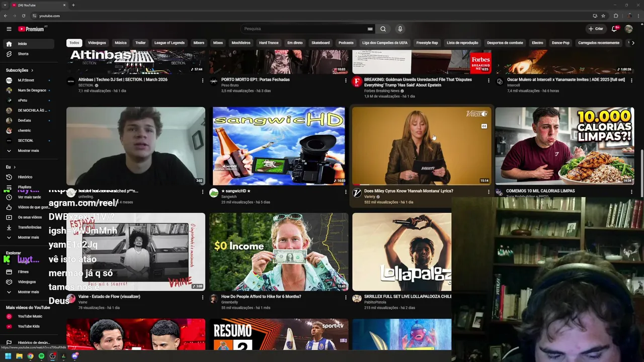
Task: Show more category chips with right arrow
Action: click(x=633, y=43)
